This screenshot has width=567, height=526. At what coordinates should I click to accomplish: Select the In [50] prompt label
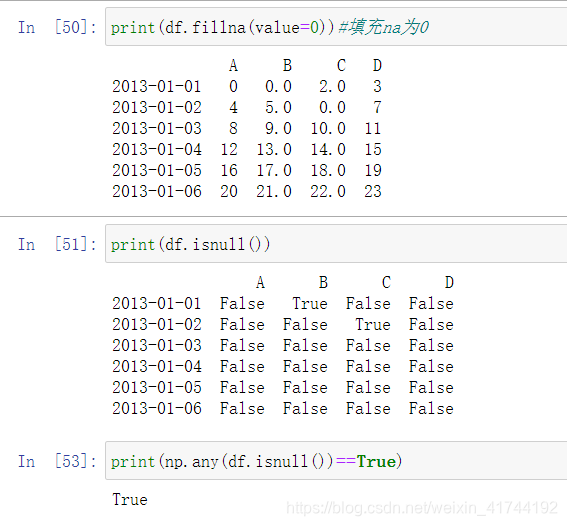point(57,27)
